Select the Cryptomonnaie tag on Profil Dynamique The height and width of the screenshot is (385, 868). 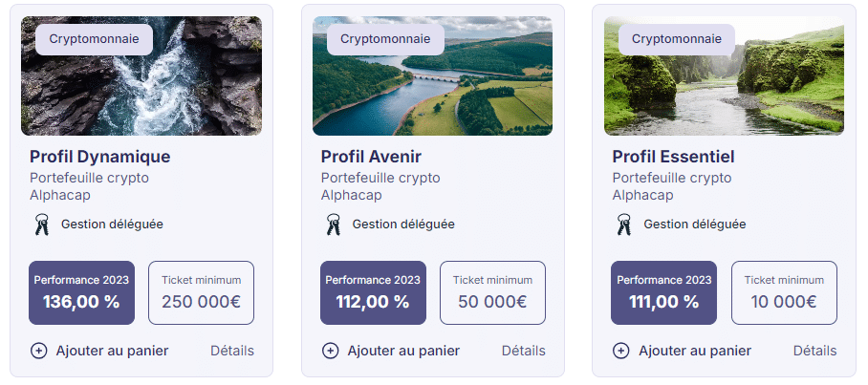coord(94,39)
